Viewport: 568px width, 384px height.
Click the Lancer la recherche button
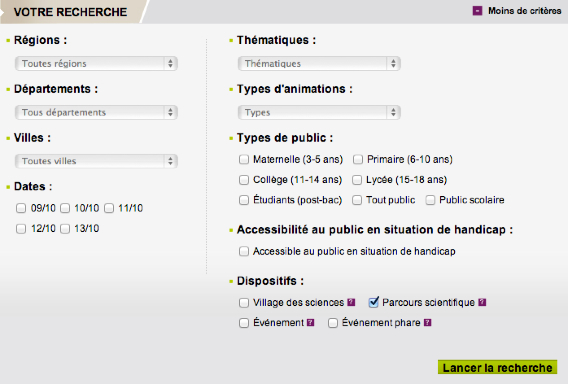(x=497, y=367)
